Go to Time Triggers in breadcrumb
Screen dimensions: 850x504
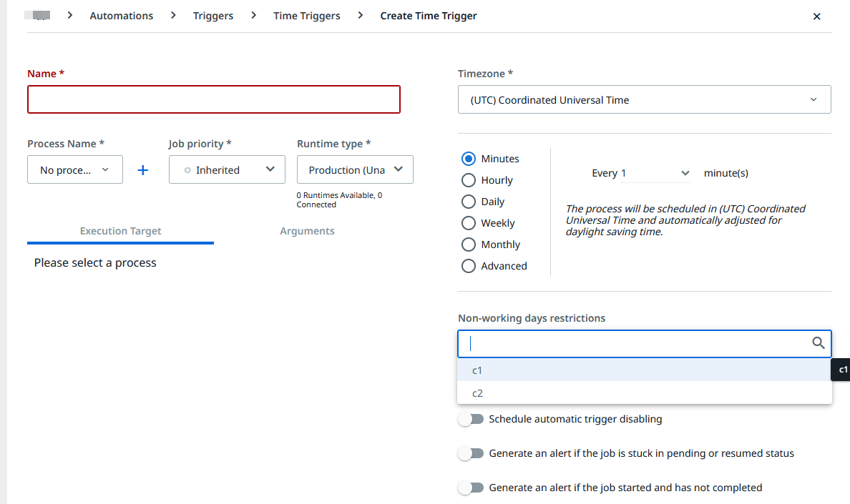[x=307, y=16]
